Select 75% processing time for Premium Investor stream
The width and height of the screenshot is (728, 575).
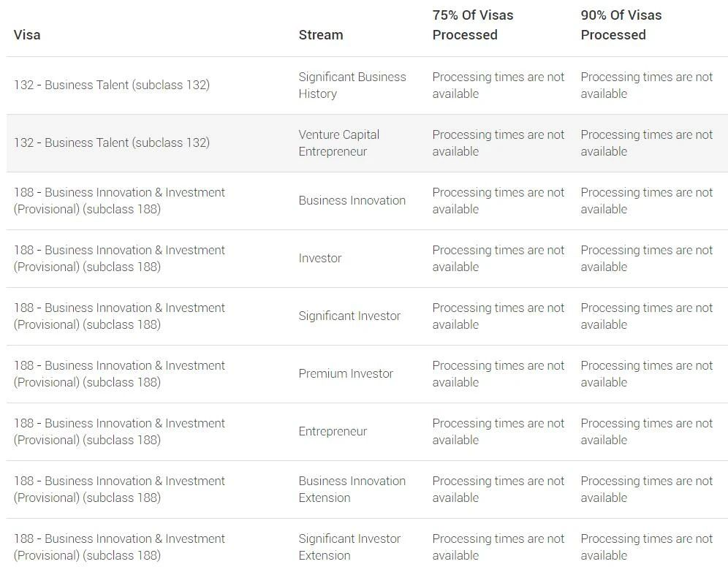(x=498, y=374)
